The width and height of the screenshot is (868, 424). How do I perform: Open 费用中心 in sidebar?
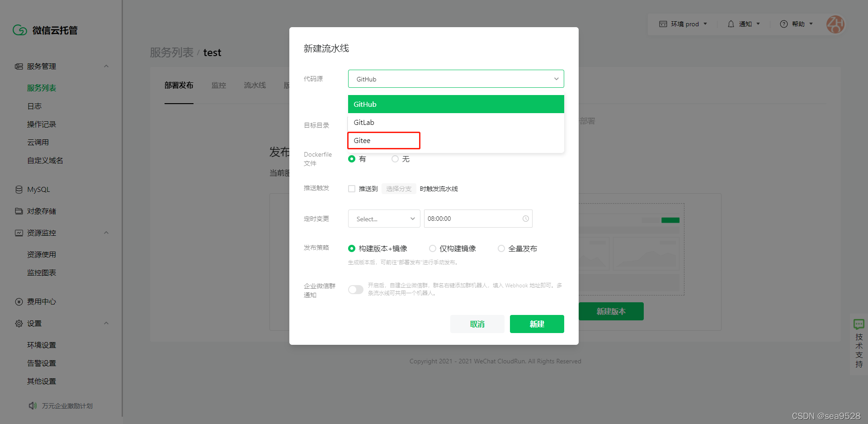(42, 302)
